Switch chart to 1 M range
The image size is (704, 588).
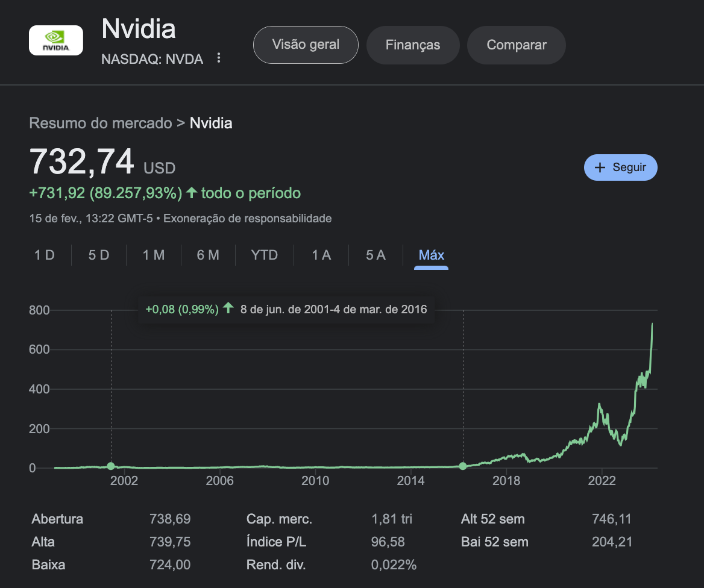(x=154, y=255)
